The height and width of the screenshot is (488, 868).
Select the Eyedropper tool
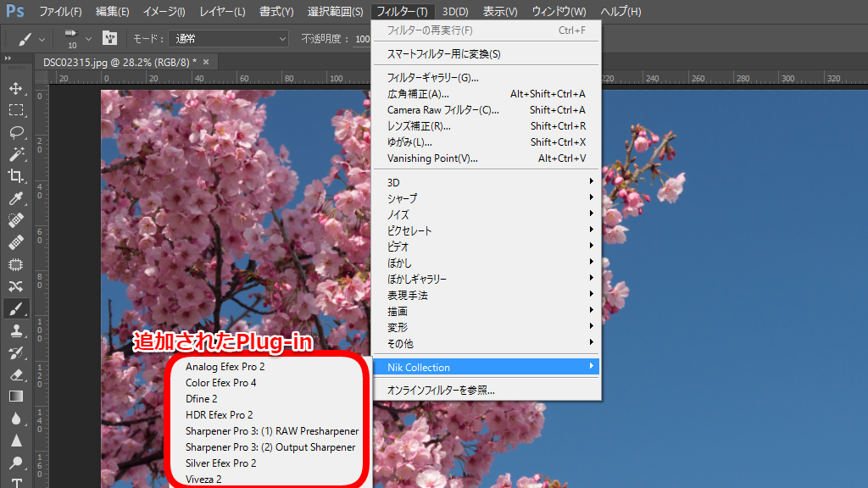click(16, 198)
